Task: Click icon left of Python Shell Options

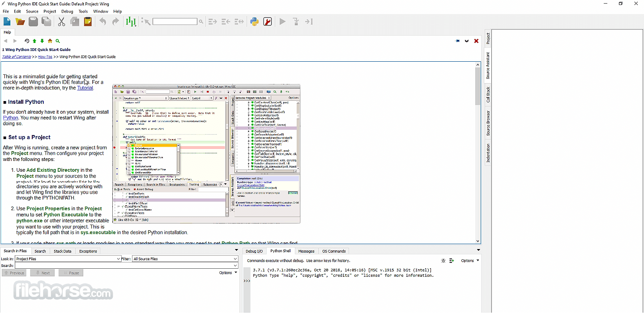Action: 451,260
